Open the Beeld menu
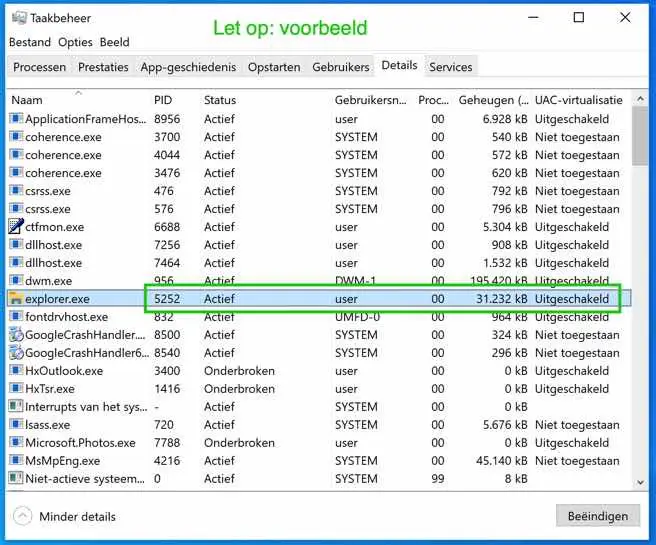The image size is (656, 545). point(115,42)
